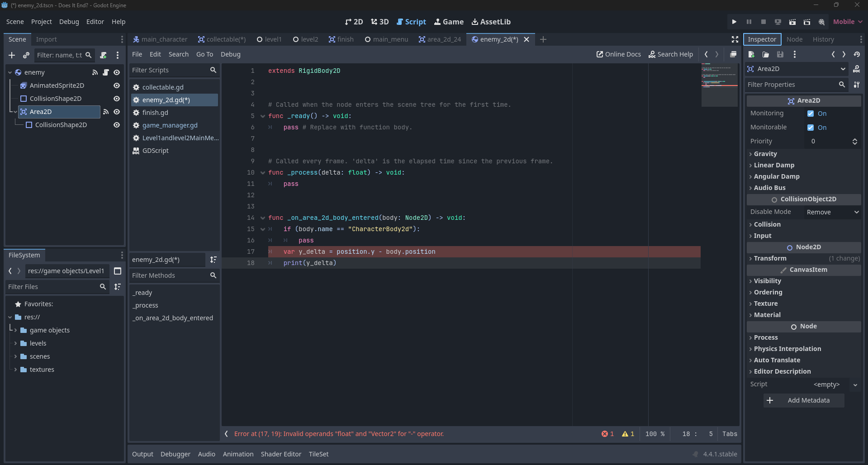Screen dimensions: 868x465
Task: Click the Filter Scripts input field
Action: click(169, 70)
